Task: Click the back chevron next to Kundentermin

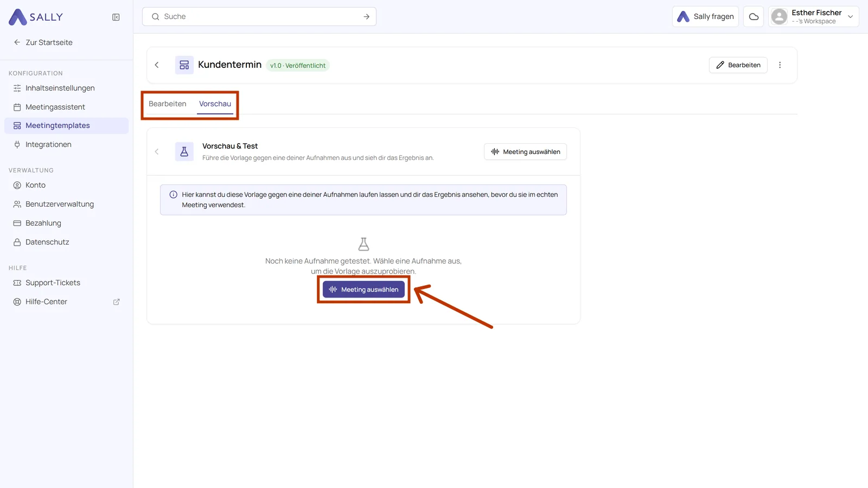Action: pos(157,65)
